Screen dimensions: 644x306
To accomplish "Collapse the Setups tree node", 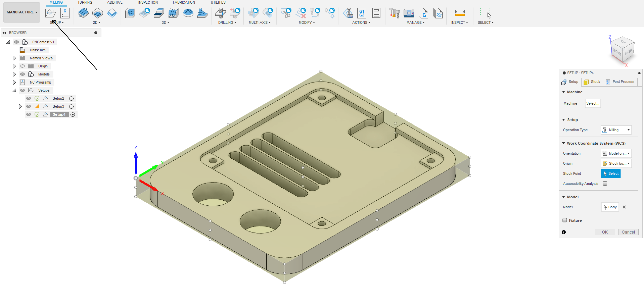I will click(x=14, y=90).
